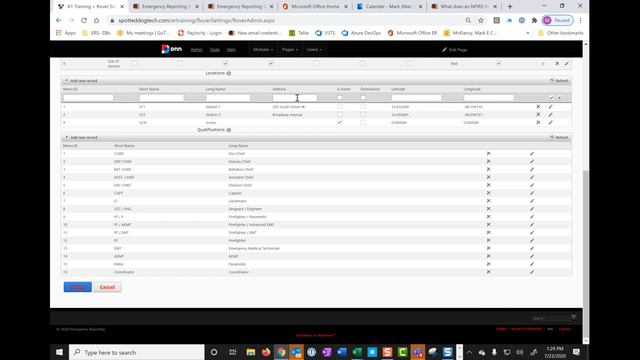
Task: Click the new location Address field
Action: [295, 98]
